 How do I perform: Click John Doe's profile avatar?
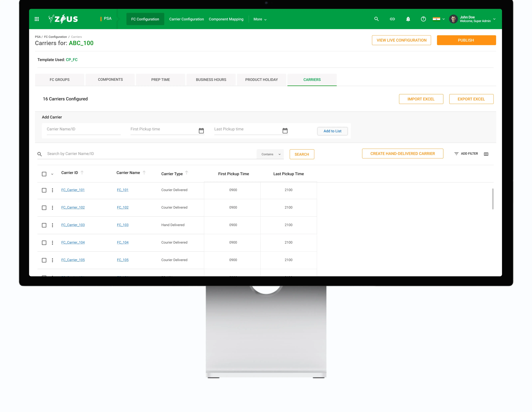coord(453,19)
